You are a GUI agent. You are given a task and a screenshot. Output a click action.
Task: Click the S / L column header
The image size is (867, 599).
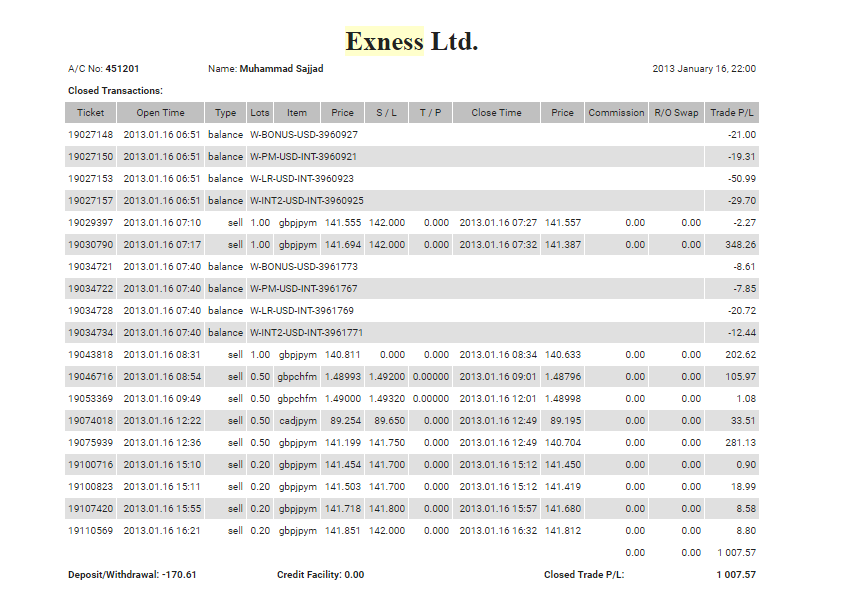pos(386,112)
